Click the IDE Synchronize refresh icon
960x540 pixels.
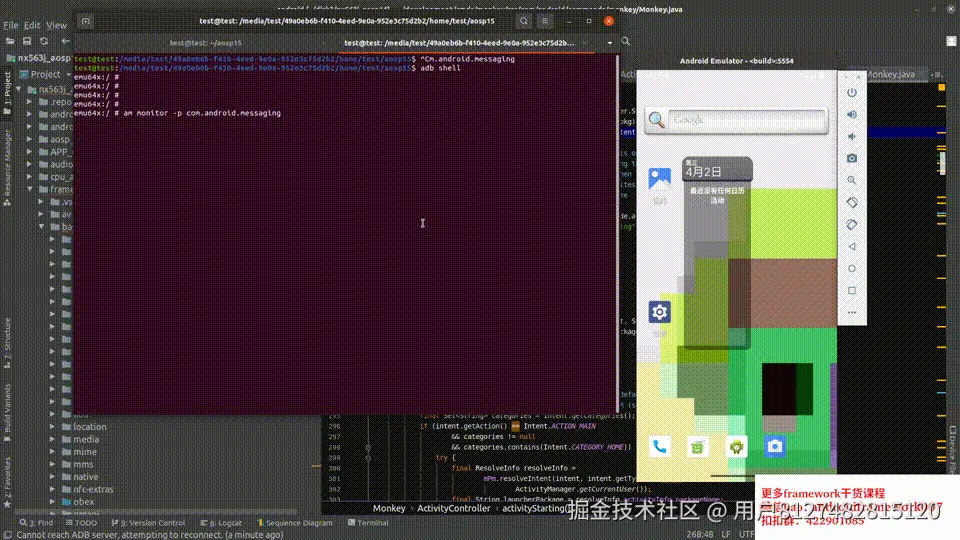(44, 41)
